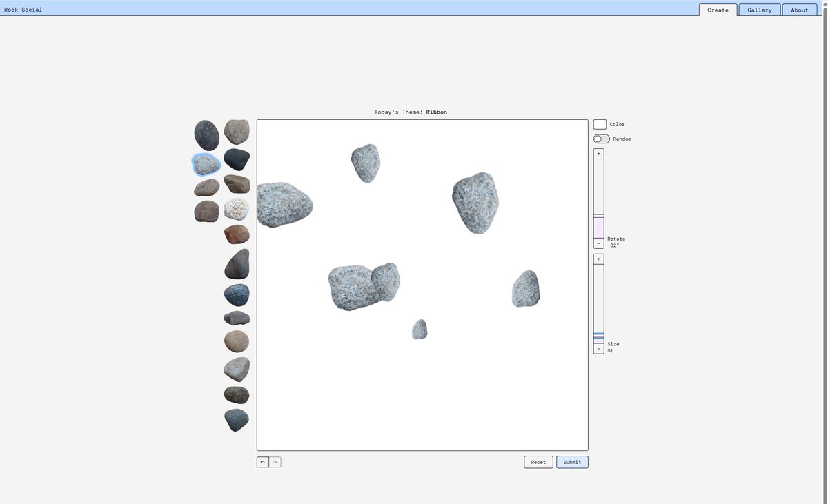Screen dimensions: 828x504
Task: Select the Create tab
Action: click(718, 10)
